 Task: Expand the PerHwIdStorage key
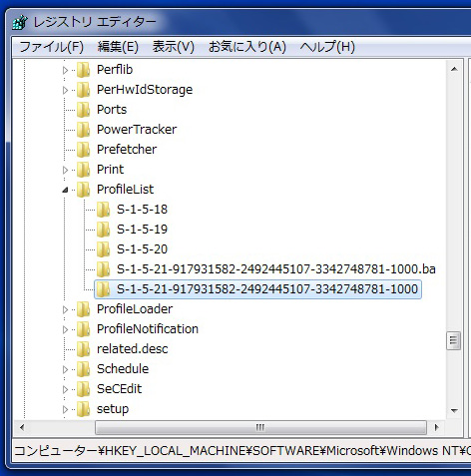click(65, 90)
